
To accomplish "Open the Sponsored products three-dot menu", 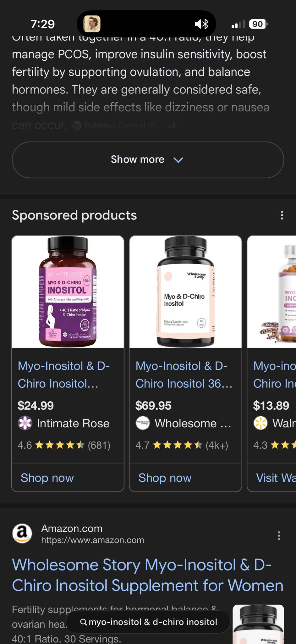I will coord(282,215).
